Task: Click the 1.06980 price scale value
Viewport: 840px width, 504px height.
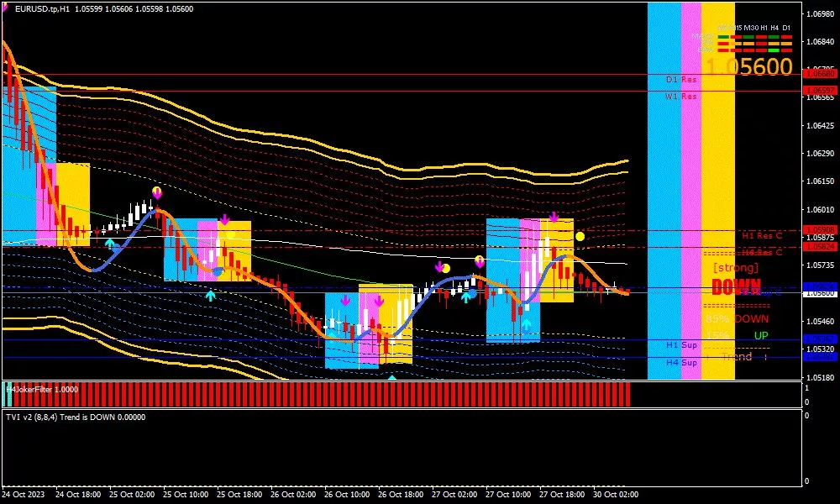Action: pyautogui.click(x=821, y=14)
